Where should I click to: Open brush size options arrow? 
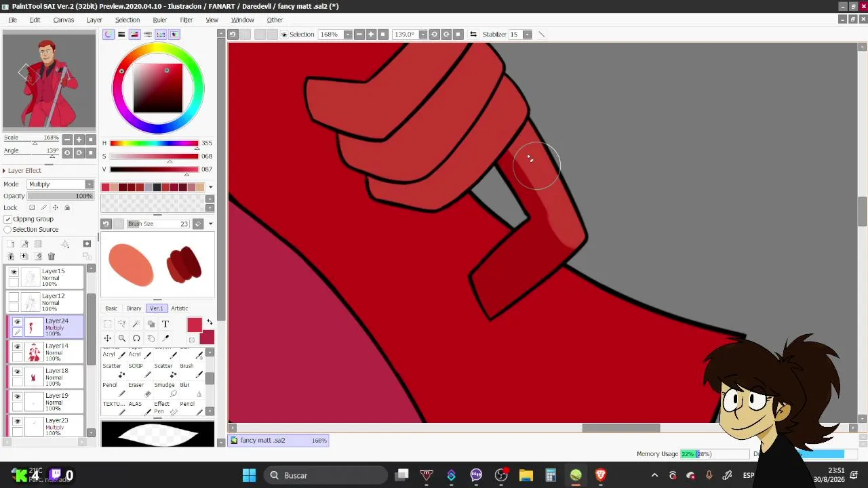tap(210, 224)
